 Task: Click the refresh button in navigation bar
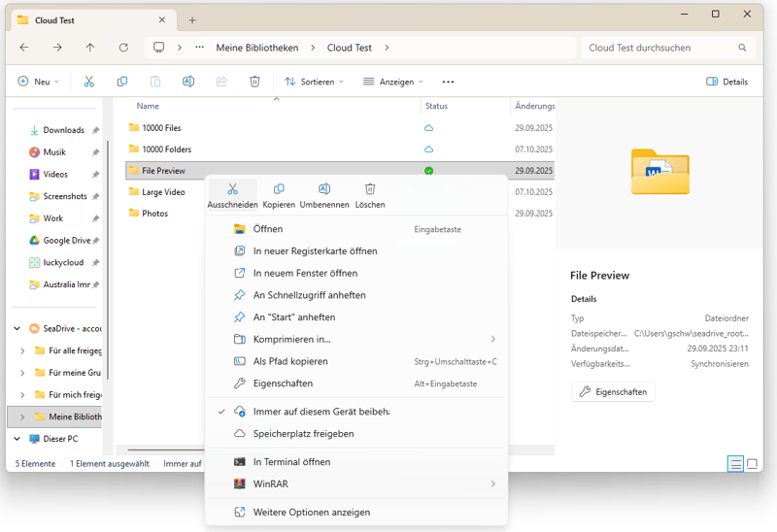[123, 48]
